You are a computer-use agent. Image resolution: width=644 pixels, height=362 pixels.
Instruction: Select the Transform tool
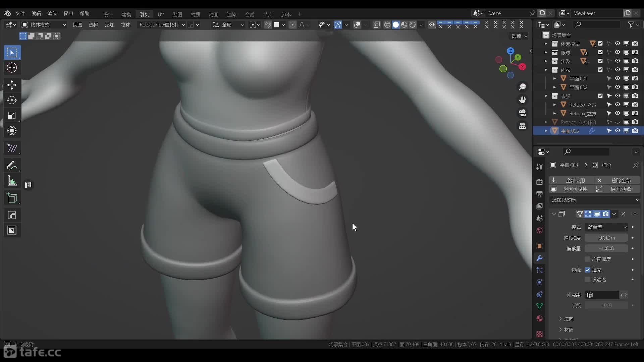12,131
